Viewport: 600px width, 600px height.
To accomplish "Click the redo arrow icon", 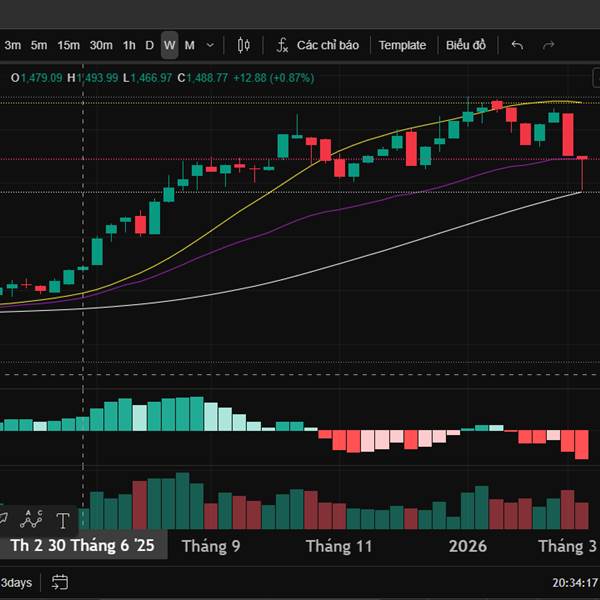I will coord(549,45).
